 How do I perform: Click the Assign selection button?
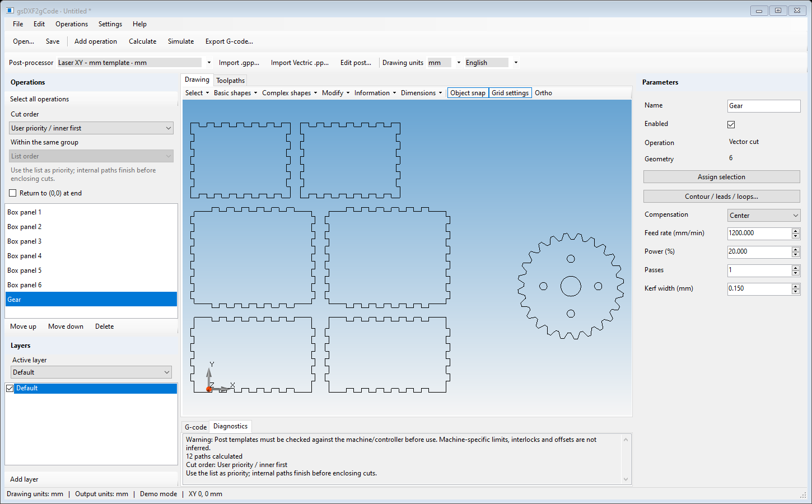[721, 177]
